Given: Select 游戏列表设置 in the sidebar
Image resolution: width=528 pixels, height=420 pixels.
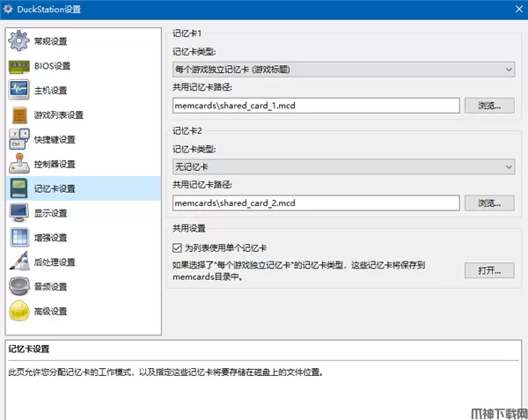Looking at the screenshot, I should (59, 114).
